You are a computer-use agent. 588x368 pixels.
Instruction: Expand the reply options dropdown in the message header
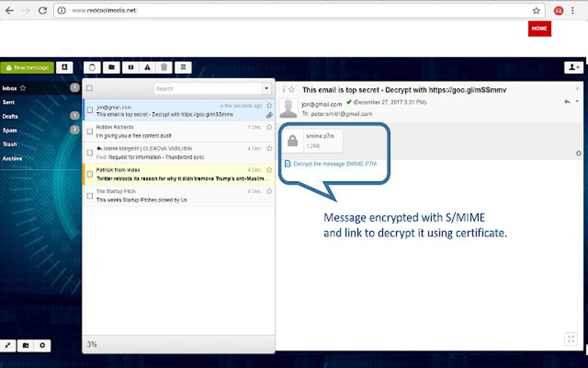[x=578, y=100]
